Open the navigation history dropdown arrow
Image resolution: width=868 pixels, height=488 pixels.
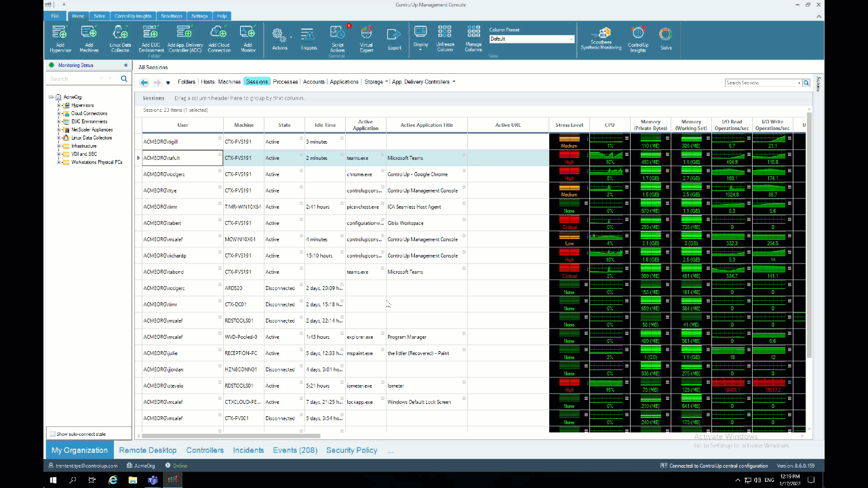pyautogui.click(x=168, y=83)
